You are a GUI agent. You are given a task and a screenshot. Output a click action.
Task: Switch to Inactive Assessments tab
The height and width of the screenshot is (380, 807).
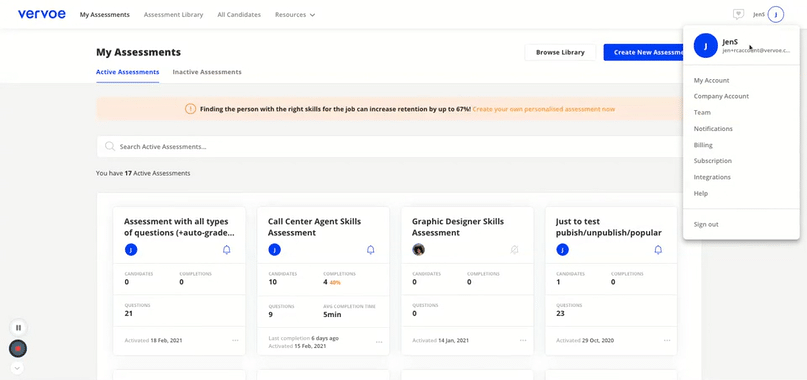click(x=207, y=72)
